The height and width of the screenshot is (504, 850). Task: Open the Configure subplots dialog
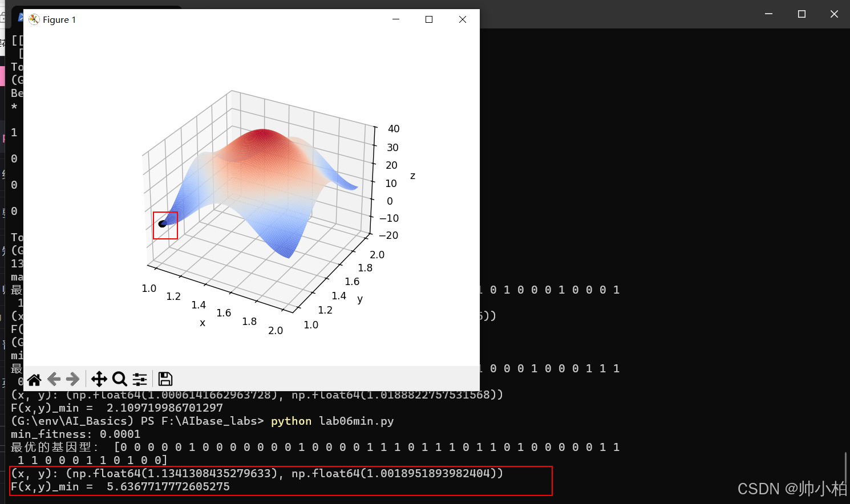140,379
